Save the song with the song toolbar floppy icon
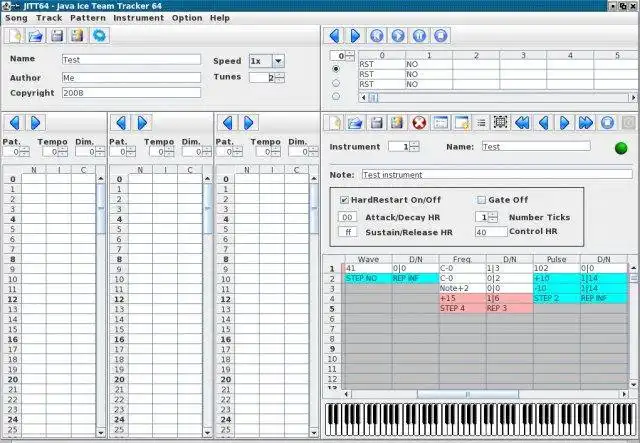The width and height of the screenshot is (640, 443). 57,36
